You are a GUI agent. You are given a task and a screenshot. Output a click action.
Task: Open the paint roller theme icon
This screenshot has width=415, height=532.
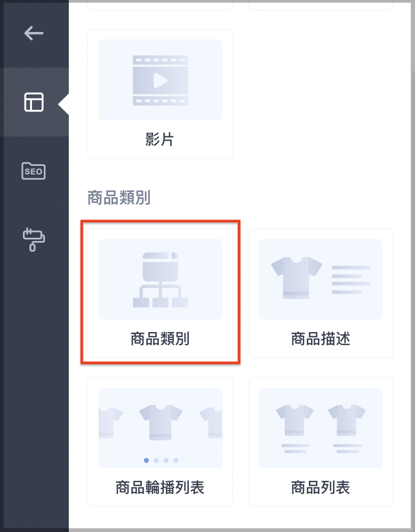tap(33, 239)
